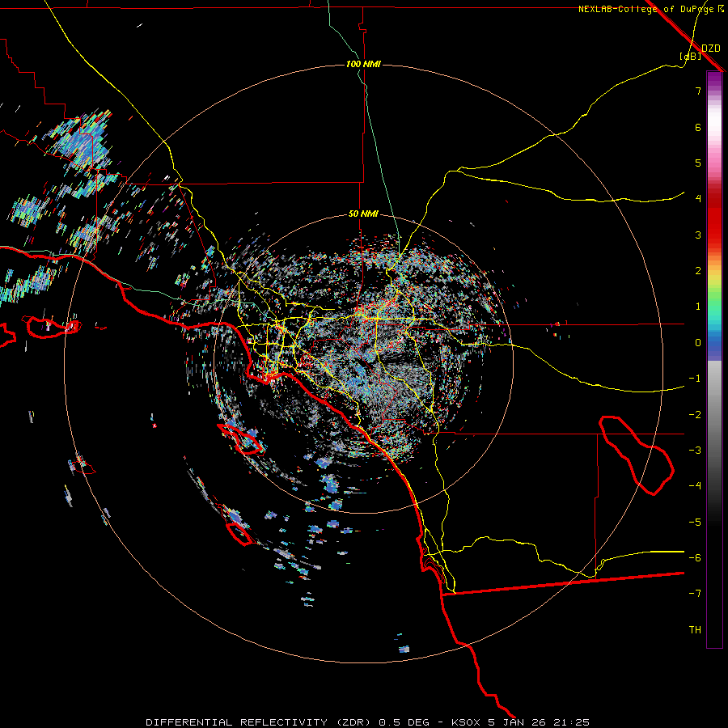
Task: Click the 50 NMI range ring label
Action: 363,214
